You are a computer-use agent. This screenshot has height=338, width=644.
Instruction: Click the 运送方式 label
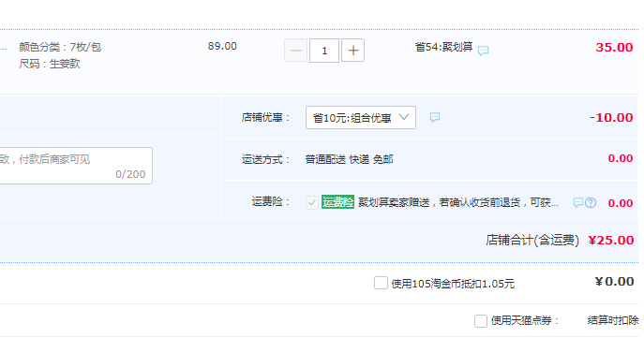point(265,159)
